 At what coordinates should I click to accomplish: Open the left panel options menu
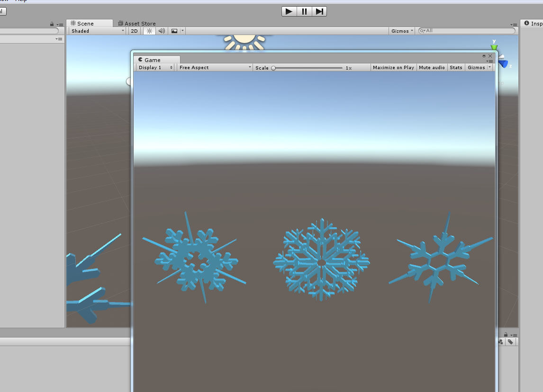click(60, 25)
